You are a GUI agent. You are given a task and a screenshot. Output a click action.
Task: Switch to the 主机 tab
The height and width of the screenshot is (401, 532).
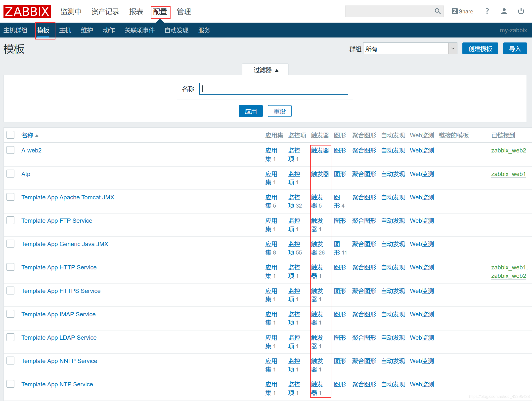[65, 30]
